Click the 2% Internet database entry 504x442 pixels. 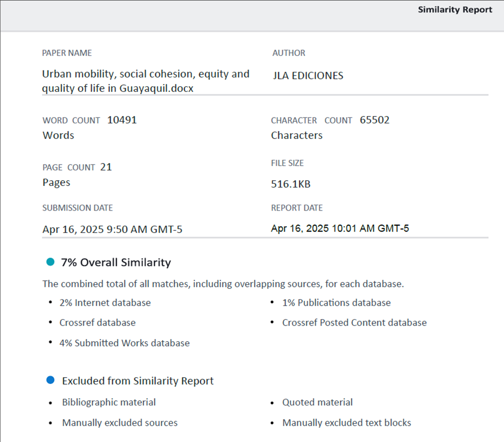click(105, 303)
